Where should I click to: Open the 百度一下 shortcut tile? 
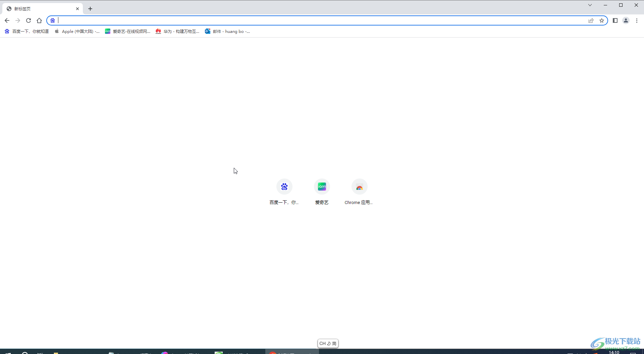[284, 192]
